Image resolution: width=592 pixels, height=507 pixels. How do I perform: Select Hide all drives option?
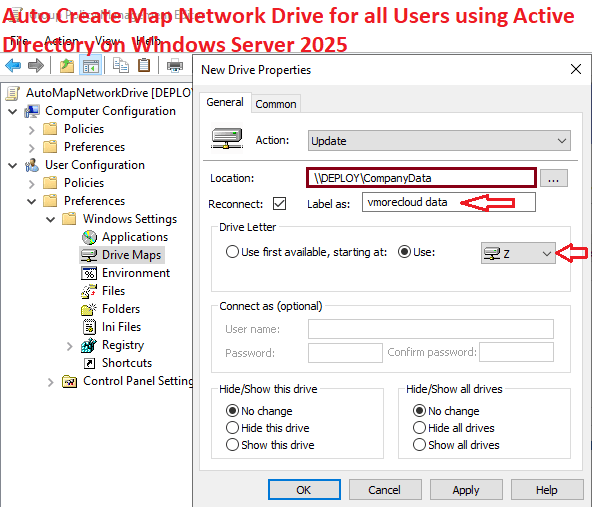[419, 427]
